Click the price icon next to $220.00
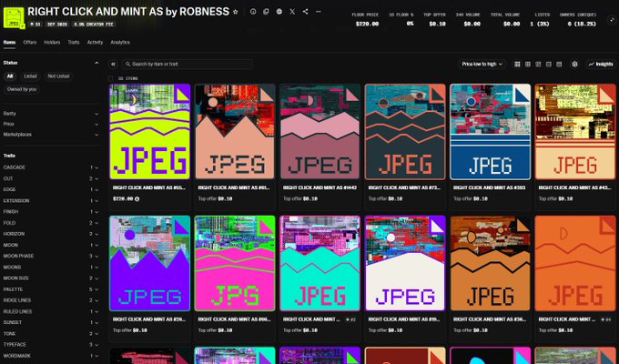Viewport: 619px width, 364px height. point(137,199)
